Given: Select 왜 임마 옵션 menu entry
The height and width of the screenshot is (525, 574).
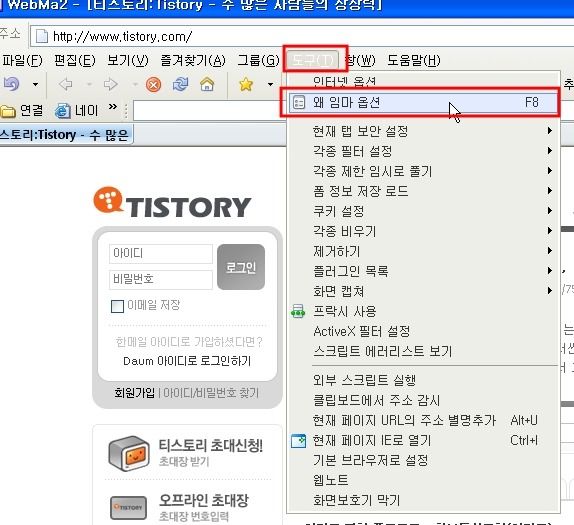Looking at the screenshot, I should click(x=423, y=102).
